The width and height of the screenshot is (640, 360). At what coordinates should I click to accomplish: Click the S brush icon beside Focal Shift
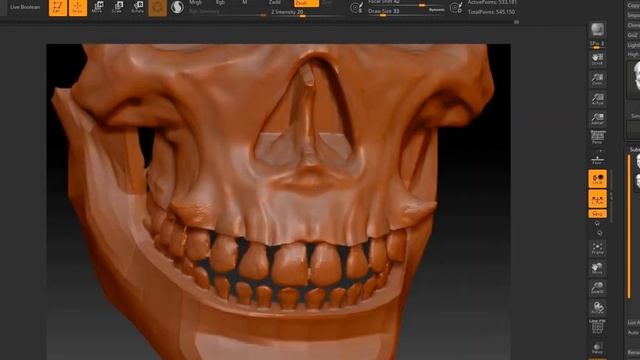point(356,8)
